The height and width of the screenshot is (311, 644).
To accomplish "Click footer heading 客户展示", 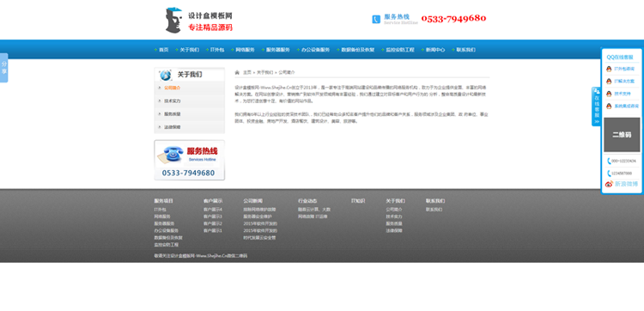I will pyautogui.click(x=213, y=201).
